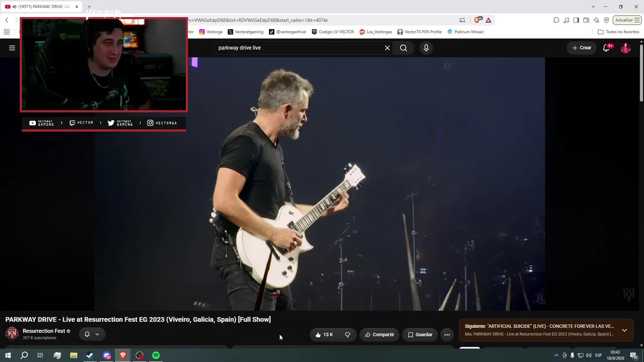Toggle the browser sidebar panel icon
Image resolution: width=644 pixels, height=362 pixels.
[x=576, y=20]
